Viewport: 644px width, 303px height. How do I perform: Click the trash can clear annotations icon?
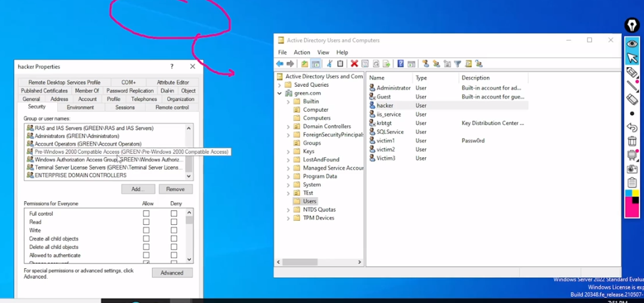[x=632, y=141]
